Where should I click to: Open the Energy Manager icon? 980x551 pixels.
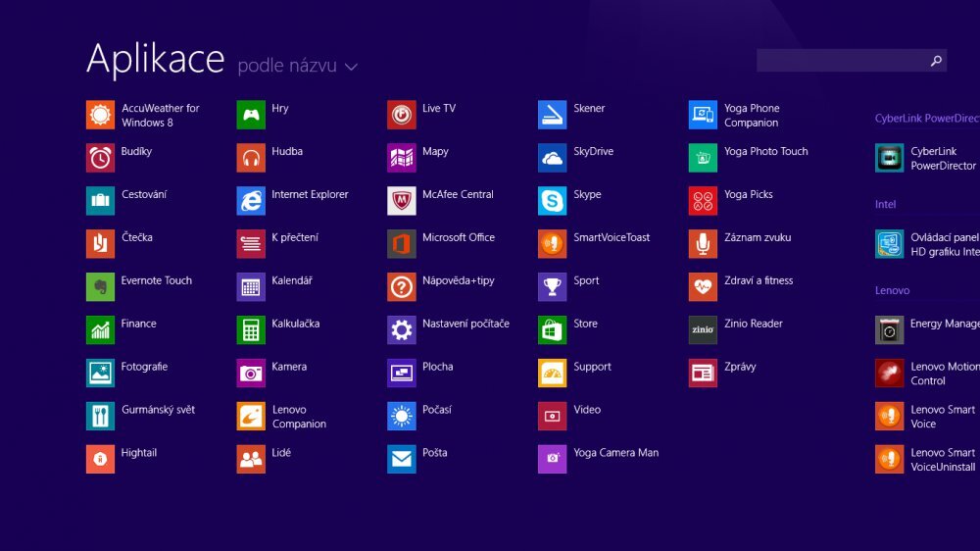click(x=890, y=330)
